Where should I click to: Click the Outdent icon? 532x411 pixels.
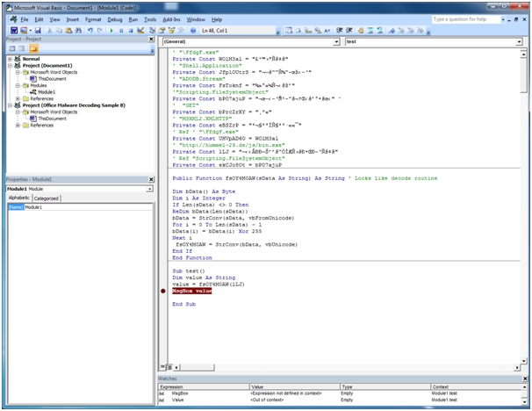[349, 31]
